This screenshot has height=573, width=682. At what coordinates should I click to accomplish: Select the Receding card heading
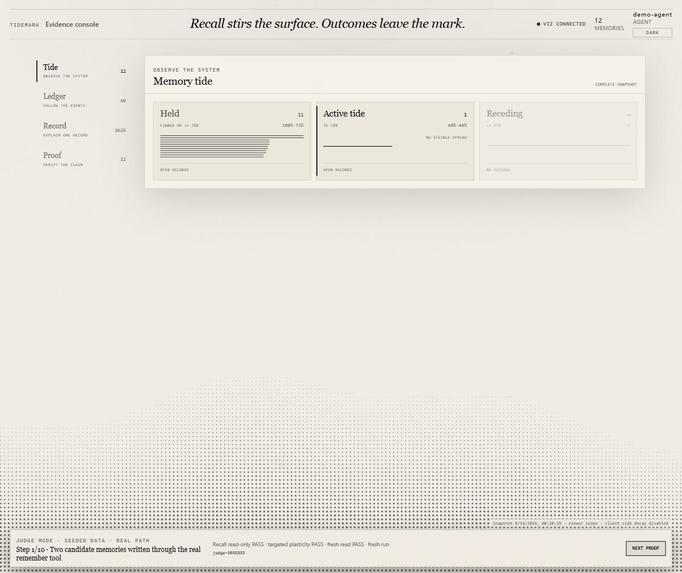coord(505,114)
